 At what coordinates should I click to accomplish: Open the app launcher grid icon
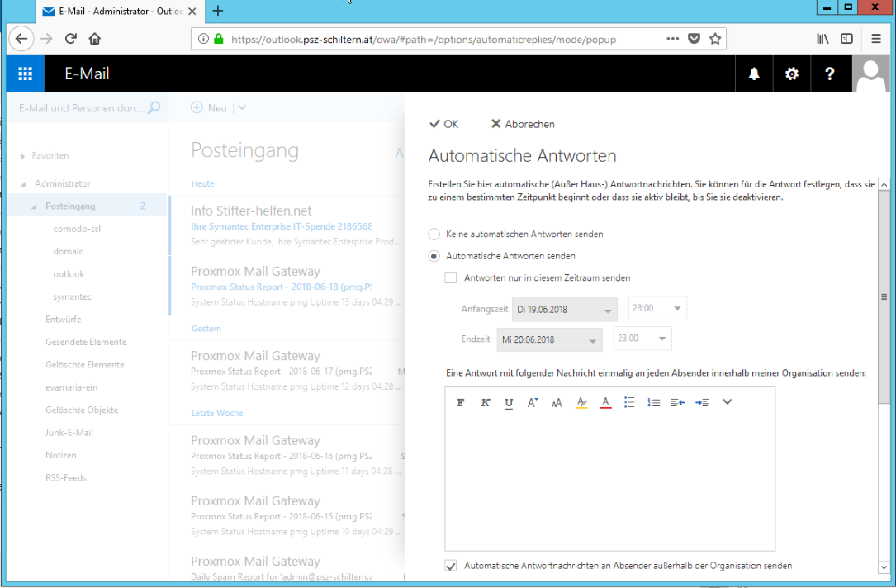point(26,74)
